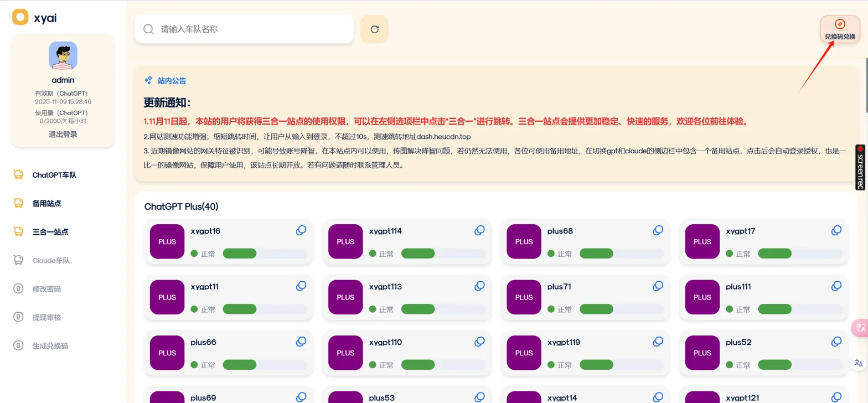Screen dimensions: 868x403
Task: Select the xygpt121 card name
Action: pyautogui.click(x=742, y=397)
